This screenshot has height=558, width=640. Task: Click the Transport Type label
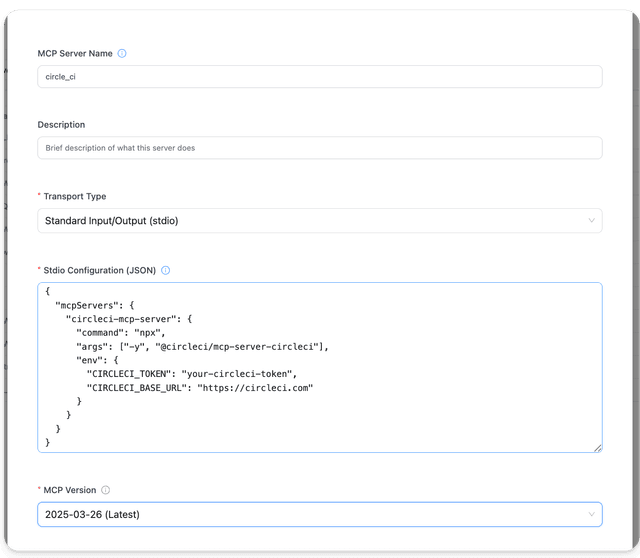(75, 196)
